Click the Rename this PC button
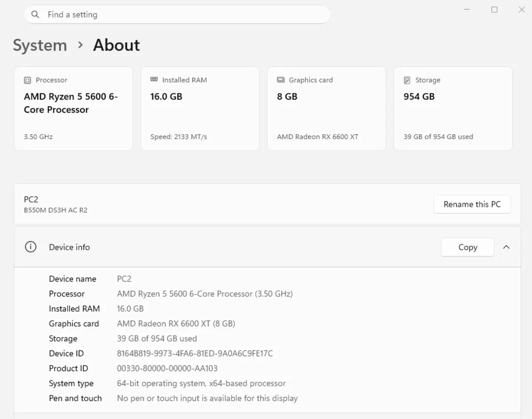The width and height of the screenshot is (532, 419). tap(472, 204)
